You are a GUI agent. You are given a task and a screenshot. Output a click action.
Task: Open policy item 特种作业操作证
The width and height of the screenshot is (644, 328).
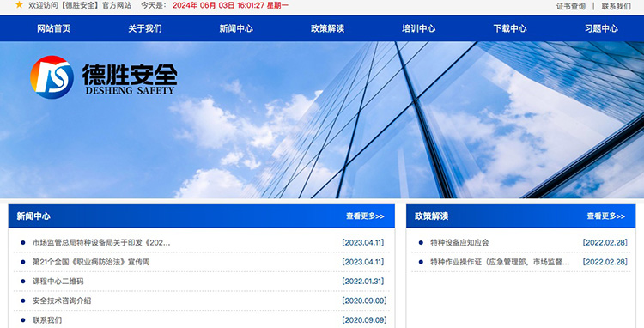point(500,262)
